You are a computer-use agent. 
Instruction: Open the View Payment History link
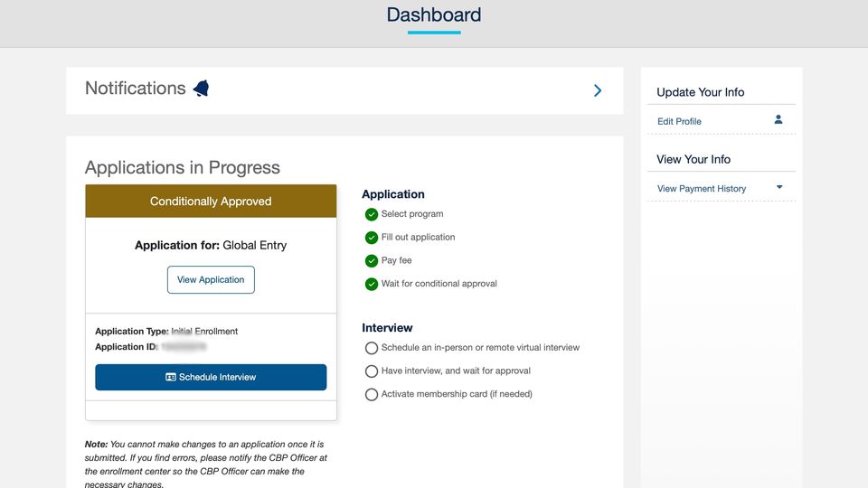(702, 189)
